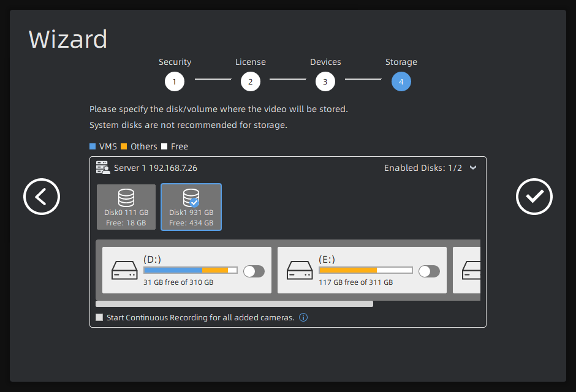This screenshot has width=576, height=392.
Task: Click the partially visible third drive icon
Action: (x=471, y=271)
